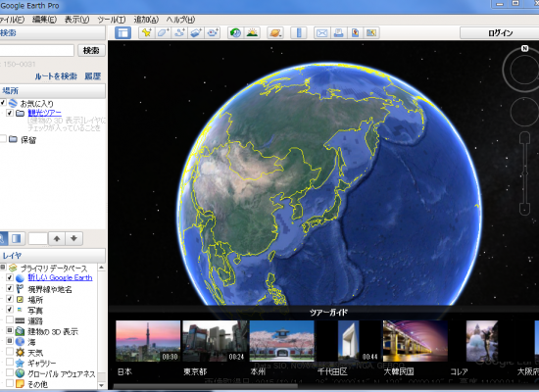This screenshot has width=539, height=392.
Task: Collapse the 場所 panel header
Action: [52, 91]
